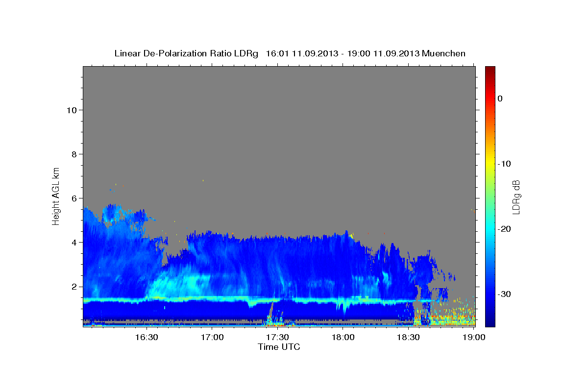This screenshot has width=588, height=392.
Task: Click the 16:30 time tick label
Action: (146, 337)
